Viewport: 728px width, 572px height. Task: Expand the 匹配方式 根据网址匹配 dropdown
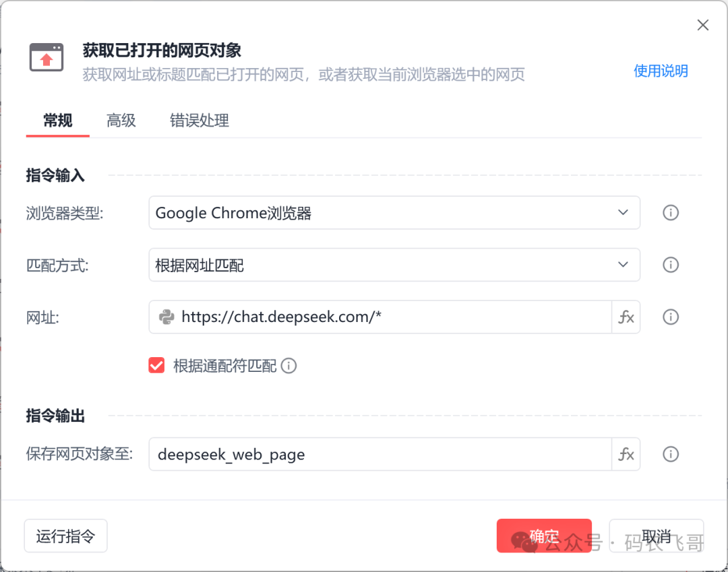coord(394,265)
